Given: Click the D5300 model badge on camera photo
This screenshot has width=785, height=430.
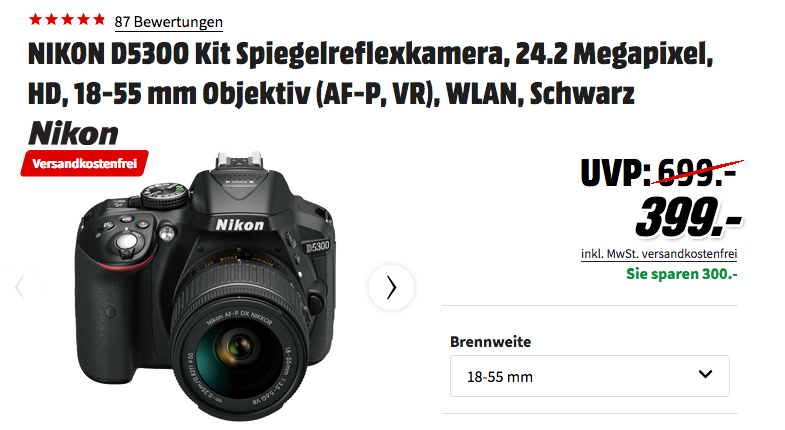Looking at the screenshot, I should coord(318,246).
